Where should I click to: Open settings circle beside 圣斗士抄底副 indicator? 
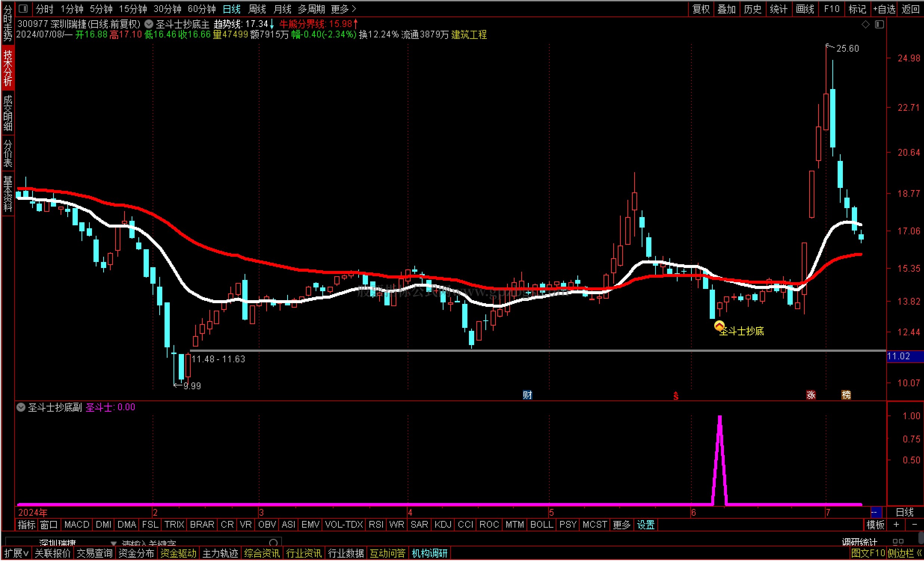click(x=21, y=407)
